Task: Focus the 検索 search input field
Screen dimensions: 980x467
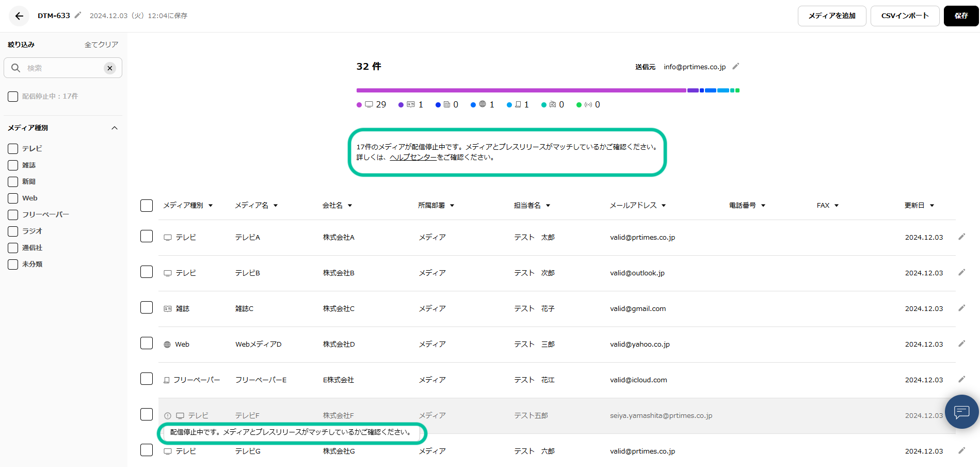Action: (x=62, y=68)
